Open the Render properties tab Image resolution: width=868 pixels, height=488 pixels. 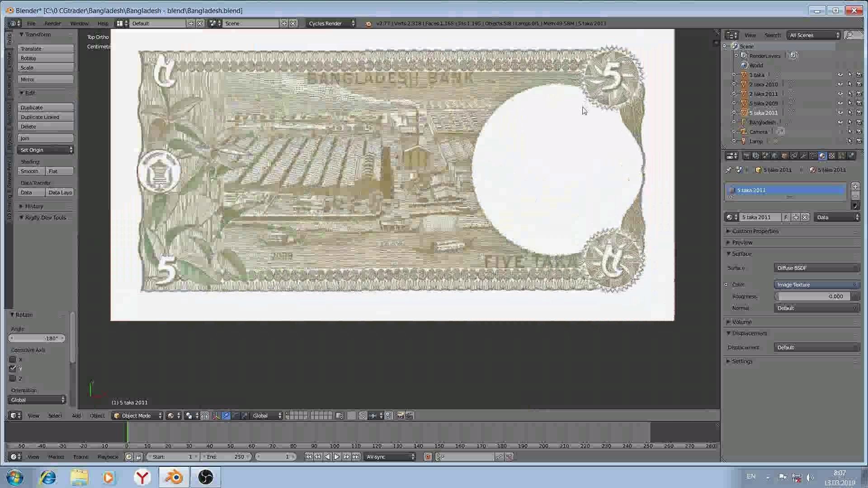coord(746,156)
